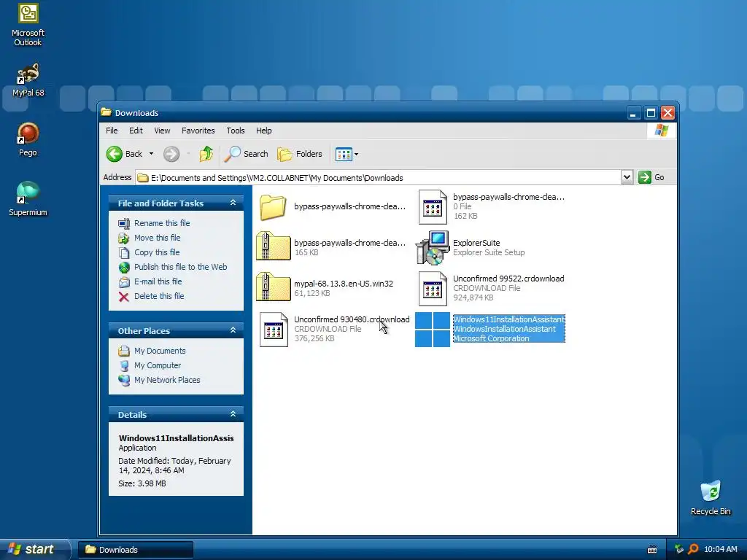The height and width of the screenshot is (560, 747).
Task: Click the ExplorerSuite file name
Action: pyautogui.click(x=476, y=243)
